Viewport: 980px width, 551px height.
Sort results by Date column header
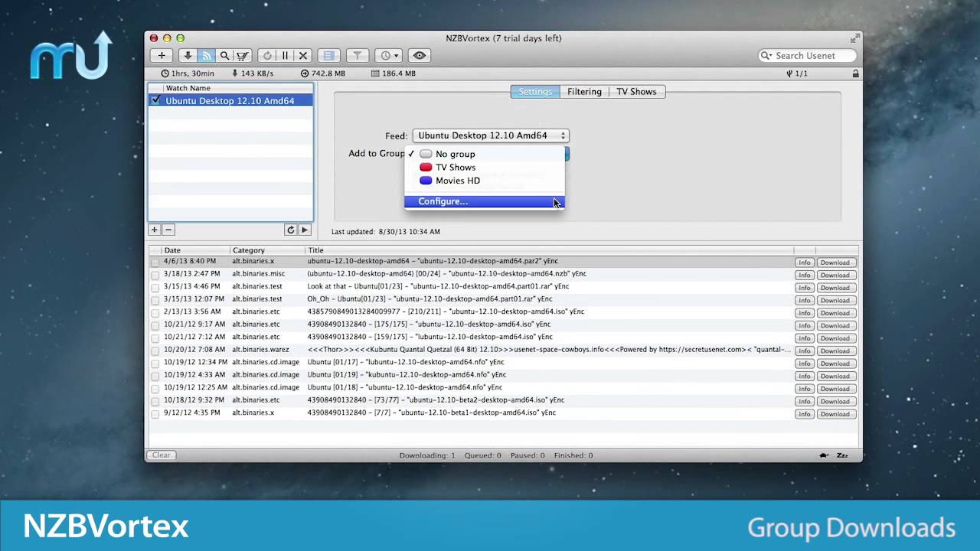point(195,250)
